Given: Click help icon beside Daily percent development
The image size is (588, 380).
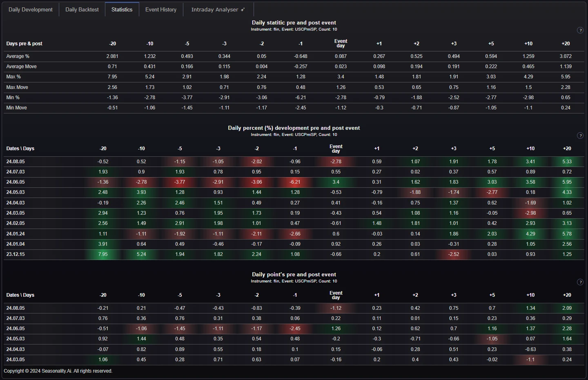Looking at the screenshot, I should click(x=580, y=136).
